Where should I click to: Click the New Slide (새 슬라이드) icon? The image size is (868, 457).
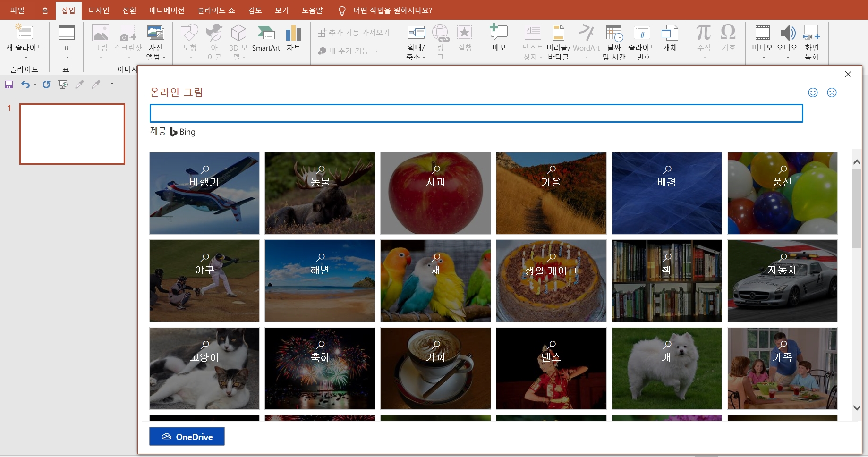point(24,32)
